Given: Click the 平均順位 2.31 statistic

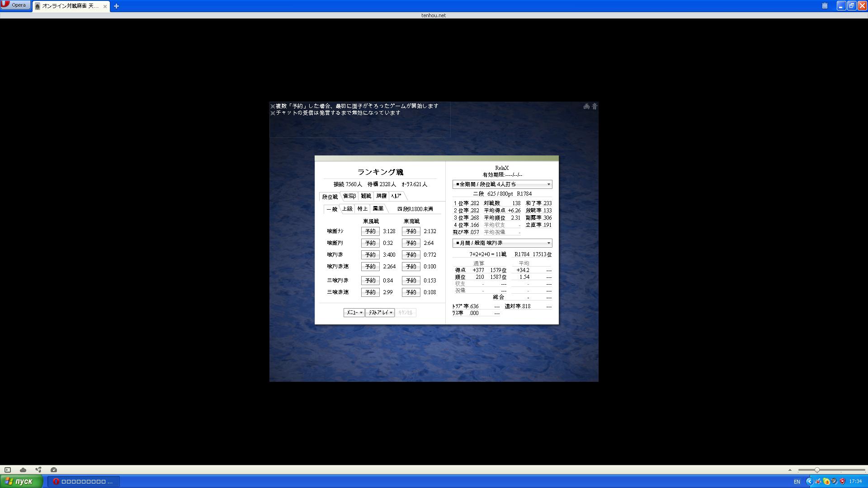Looking at the screenshot, I should tap(502, 218).
